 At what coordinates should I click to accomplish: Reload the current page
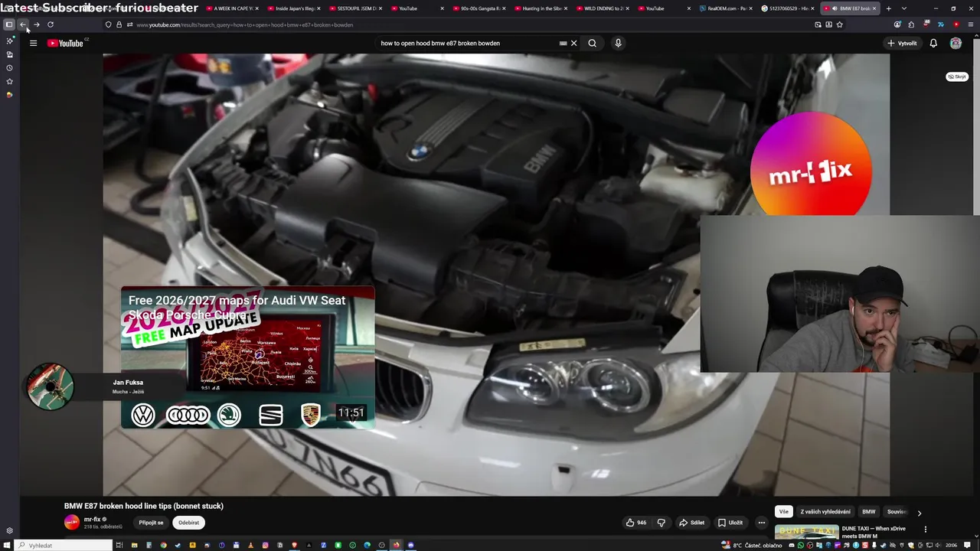coord(51,24)
